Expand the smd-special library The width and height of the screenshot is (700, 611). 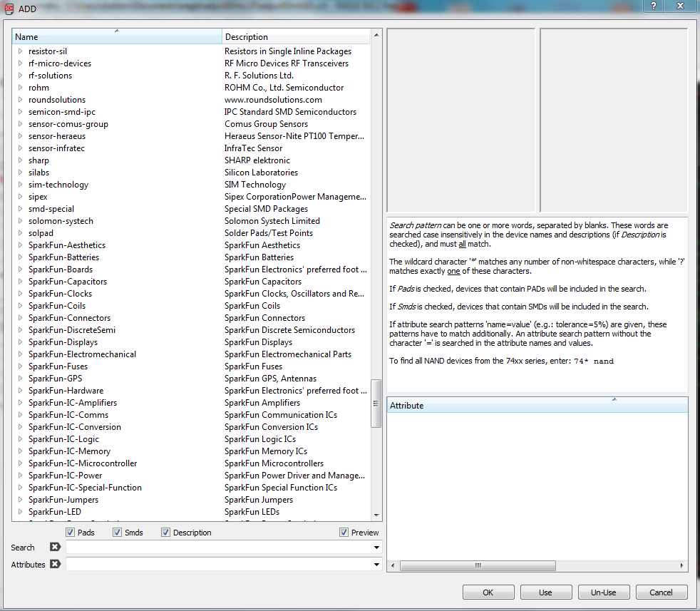[x=20, y=209]
